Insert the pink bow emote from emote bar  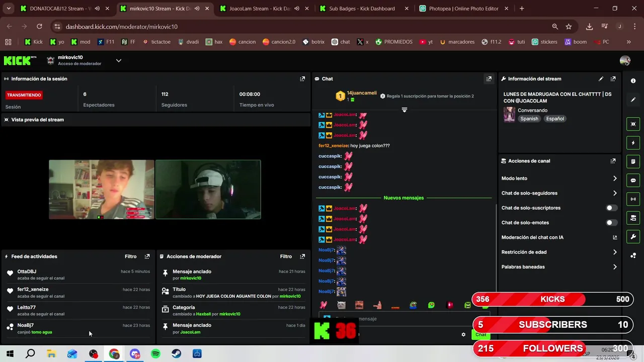324,305
